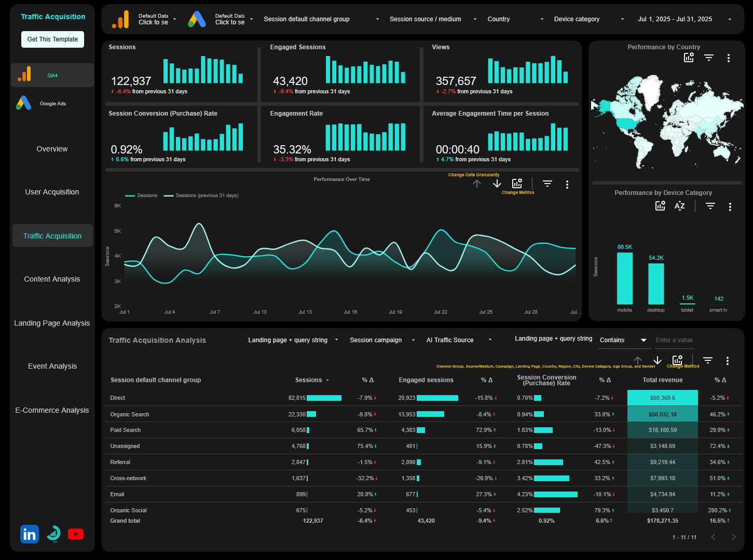
Task: Select the GA4 source in the sidebar
Action: 52,75
